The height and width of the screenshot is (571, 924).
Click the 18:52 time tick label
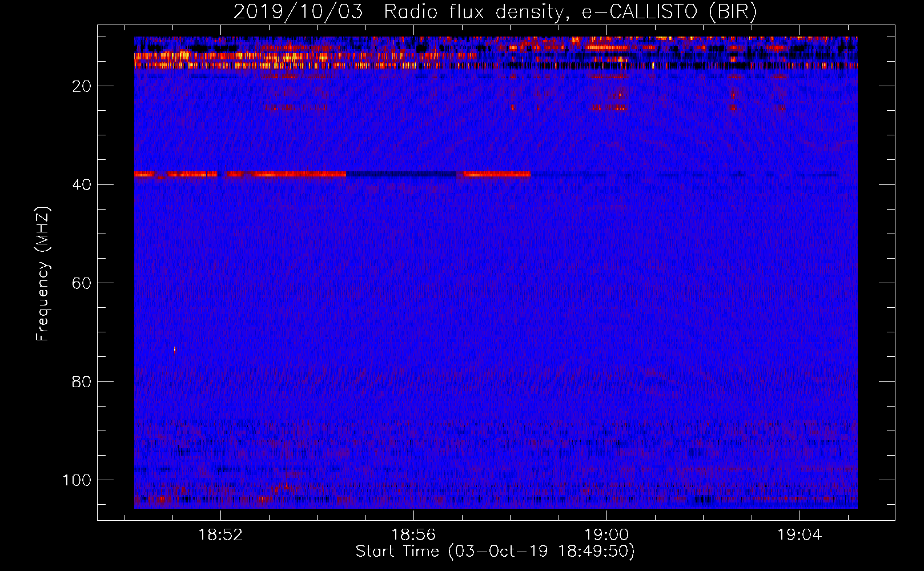click(x=220, y=534)
